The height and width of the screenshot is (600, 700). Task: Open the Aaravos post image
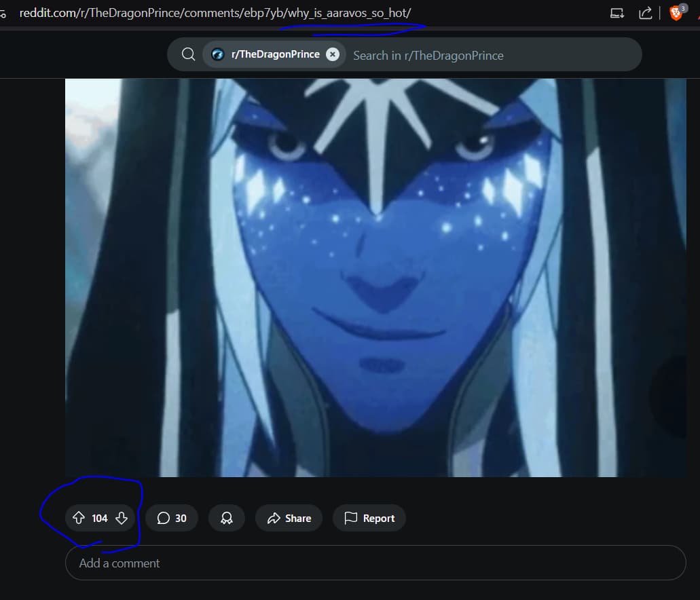(375, 278)
